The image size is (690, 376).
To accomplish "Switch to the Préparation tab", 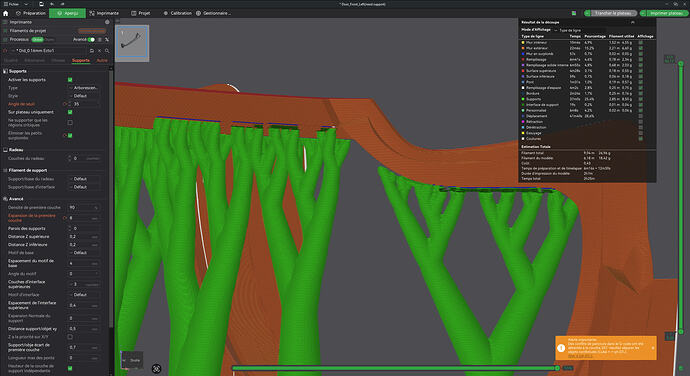I will pos(30,13).
